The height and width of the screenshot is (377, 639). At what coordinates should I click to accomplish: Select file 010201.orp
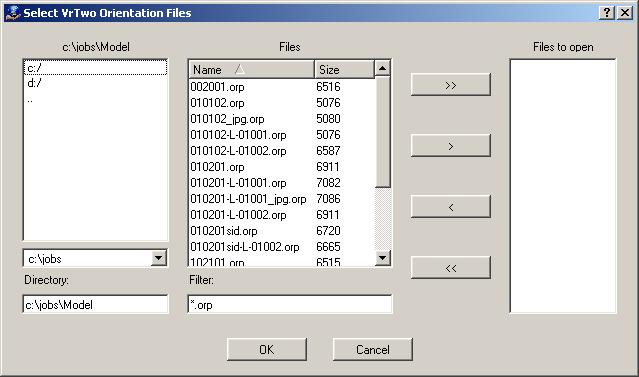pos(217,167)
